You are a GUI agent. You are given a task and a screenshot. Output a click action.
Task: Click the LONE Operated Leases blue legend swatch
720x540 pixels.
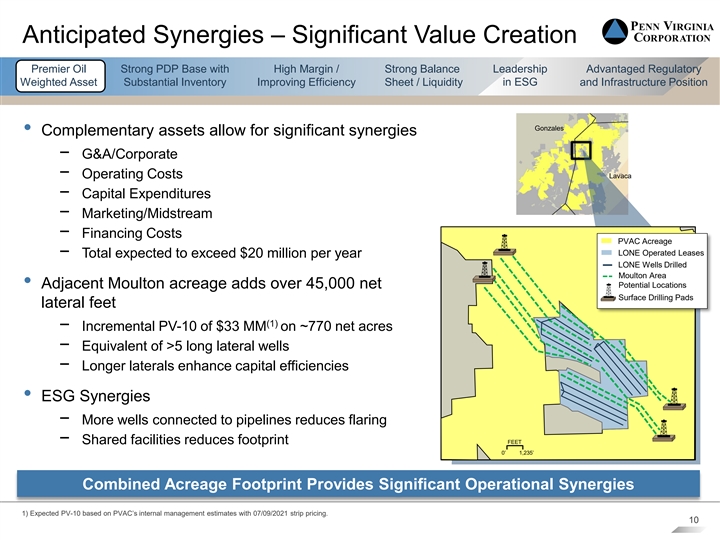[607, 253]
